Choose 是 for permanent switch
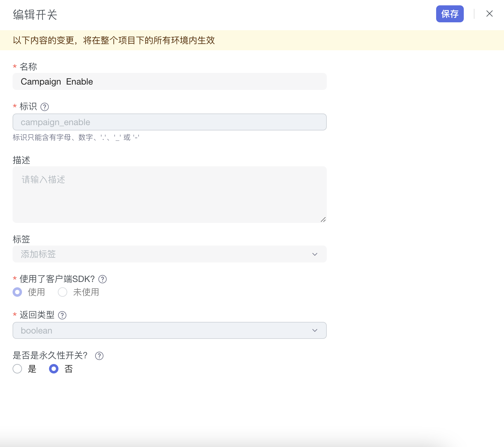This screenshot has width=504, height=447. (x=18, y=369)
